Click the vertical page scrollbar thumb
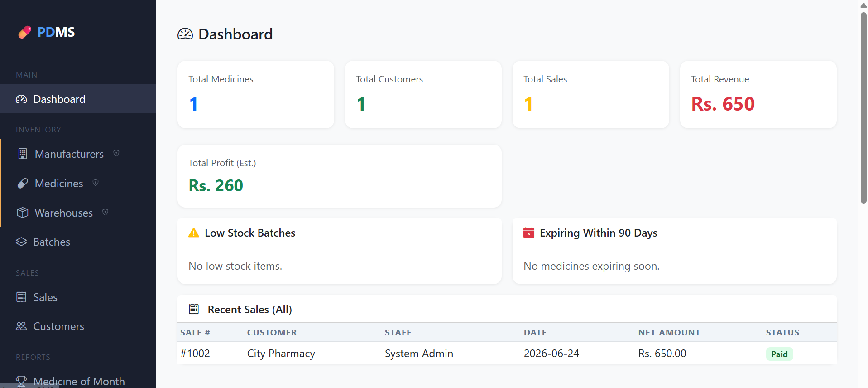Screen dimensions: 868x388 (863, 107)
